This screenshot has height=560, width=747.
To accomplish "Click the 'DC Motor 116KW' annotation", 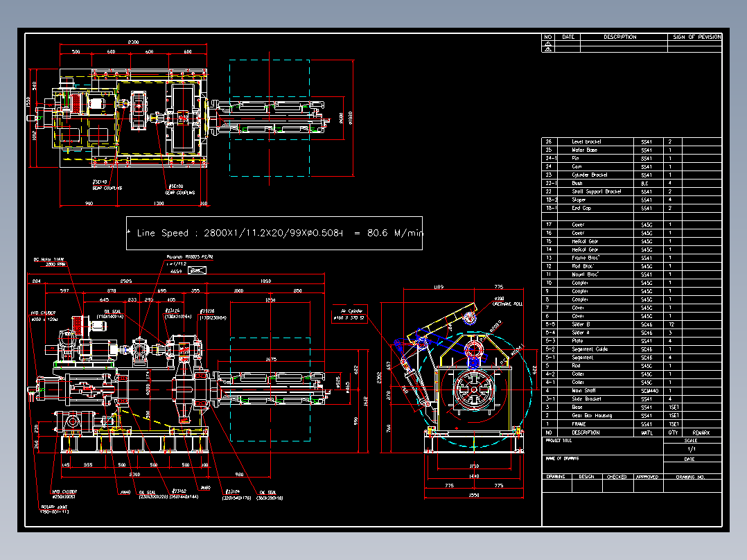I will coord(49,260).
